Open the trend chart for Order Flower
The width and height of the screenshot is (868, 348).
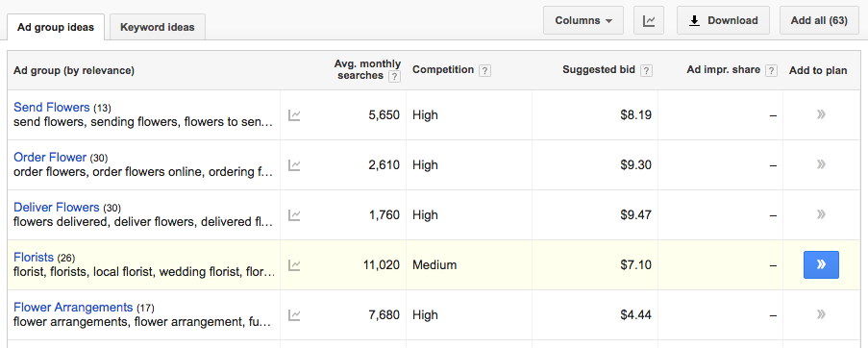[294, 165]
